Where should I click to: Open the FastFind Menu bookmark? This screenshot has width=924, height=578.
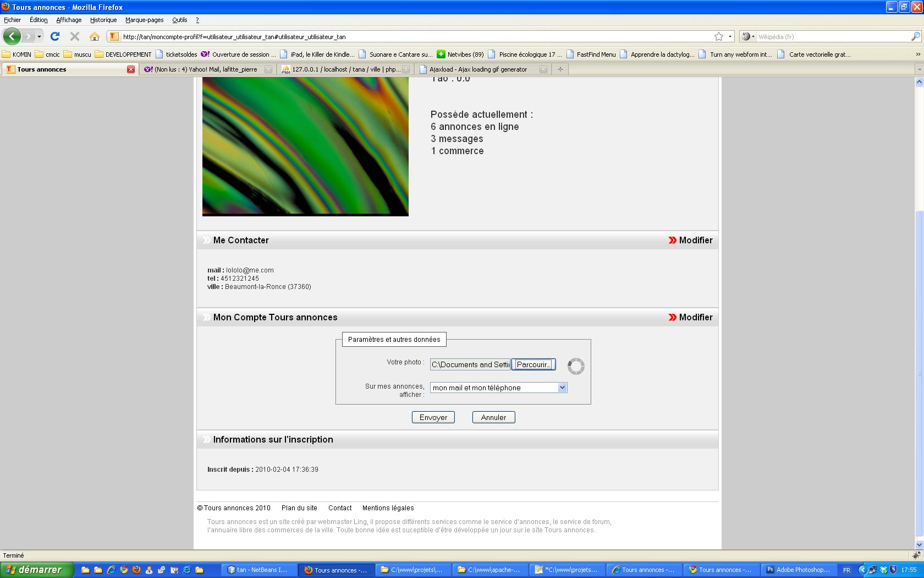(x=591, y=54)
